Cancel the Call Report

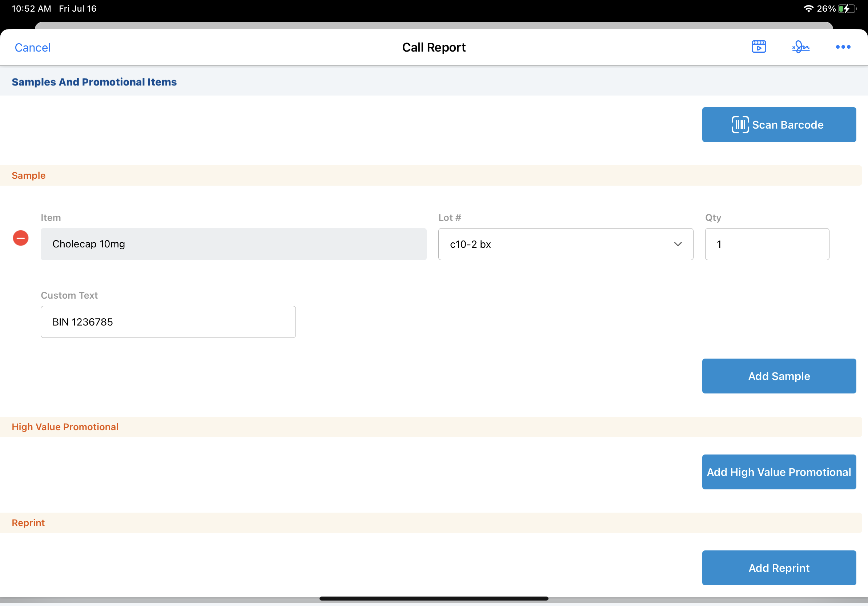pos(32,48)
